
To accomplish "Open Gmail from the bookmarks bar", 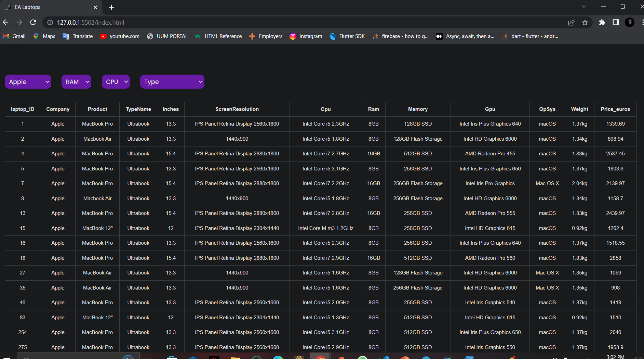I will pyautogui.click(x=14, y=36).
